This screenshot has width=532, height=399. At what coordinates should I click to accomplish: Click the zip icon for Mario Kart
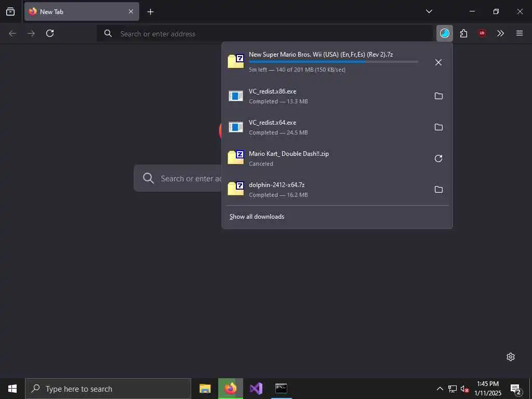(x=236, y=157)
